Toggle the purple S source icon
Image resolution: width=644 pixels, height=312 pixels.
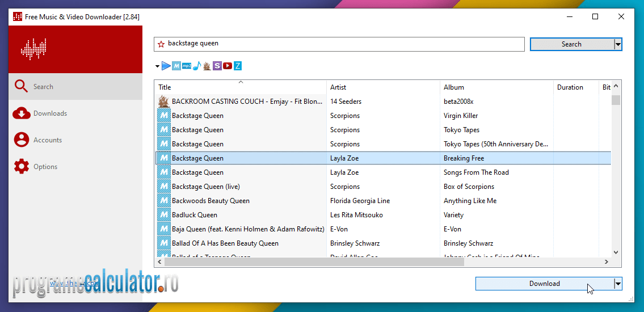coord(217,66)
